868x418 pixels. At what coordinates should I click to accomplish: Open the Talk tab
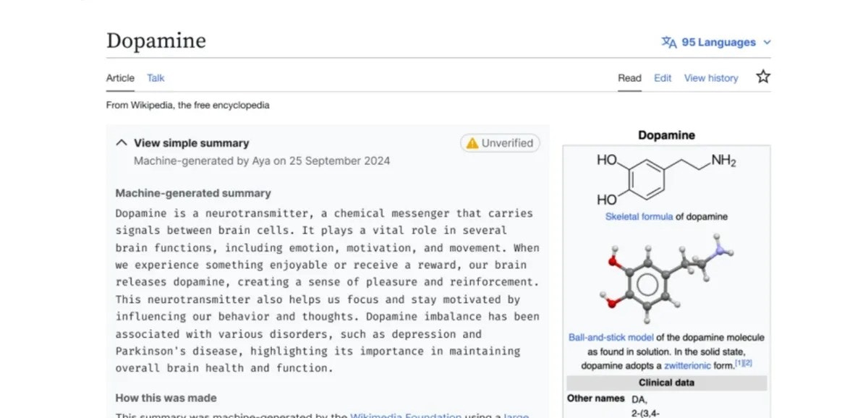point(156,78)
